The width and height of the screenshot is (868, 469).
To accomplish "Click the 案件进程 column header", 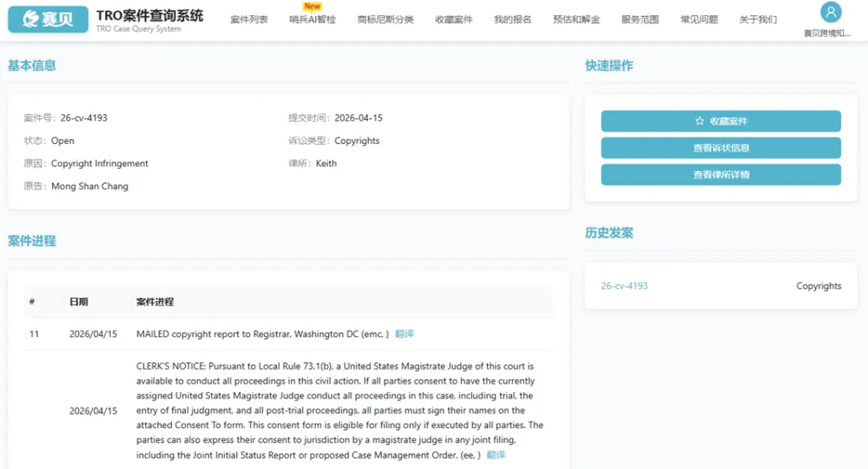I will tap(155, 302).
